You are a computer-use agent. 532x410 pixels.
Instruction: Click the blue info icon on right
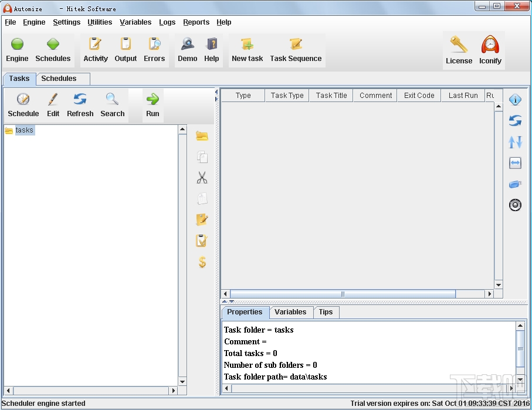pos(515,100)
